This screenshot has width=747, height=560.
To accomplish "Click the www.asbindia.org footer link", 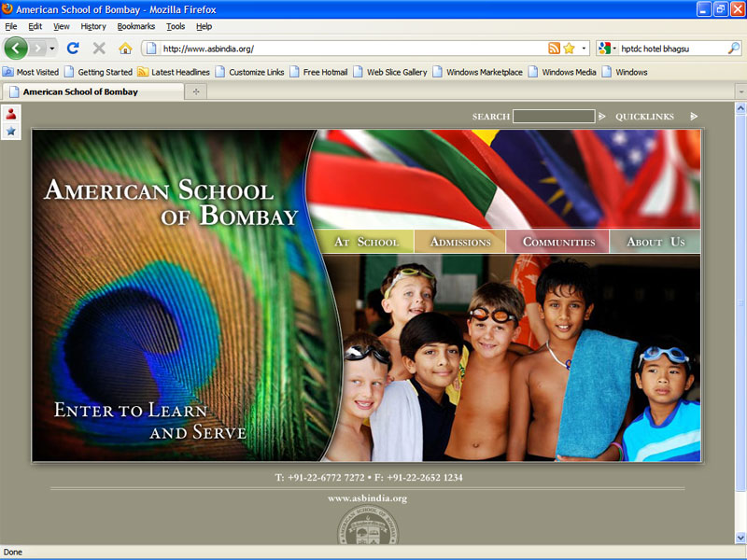I will 367,498.
